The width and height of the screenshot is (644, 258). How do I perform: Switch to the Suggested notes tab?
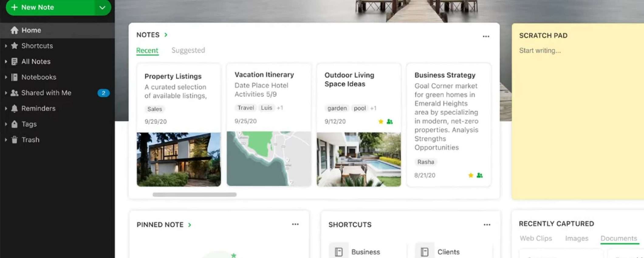tap(188, 50)
